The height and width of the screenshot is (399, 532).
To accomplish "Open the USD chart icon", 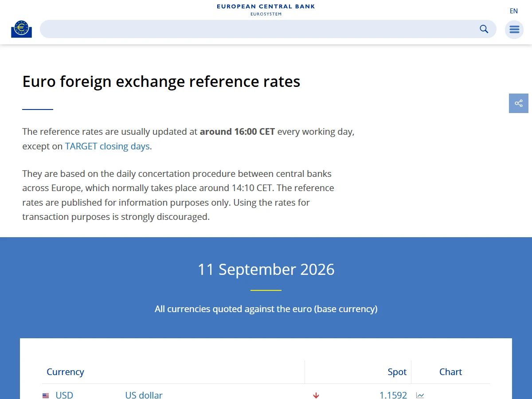I will pyautogui.click(x=420, y=395).
